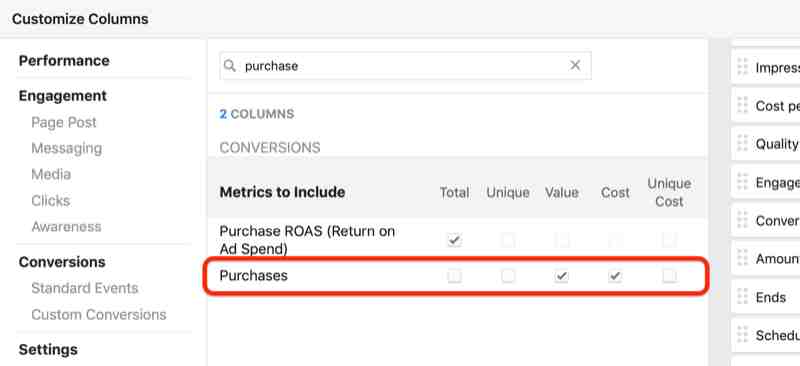800x366 pixels.
Task: Enable the Total checkbox for Purchases
Action: (x=454, y=276)
